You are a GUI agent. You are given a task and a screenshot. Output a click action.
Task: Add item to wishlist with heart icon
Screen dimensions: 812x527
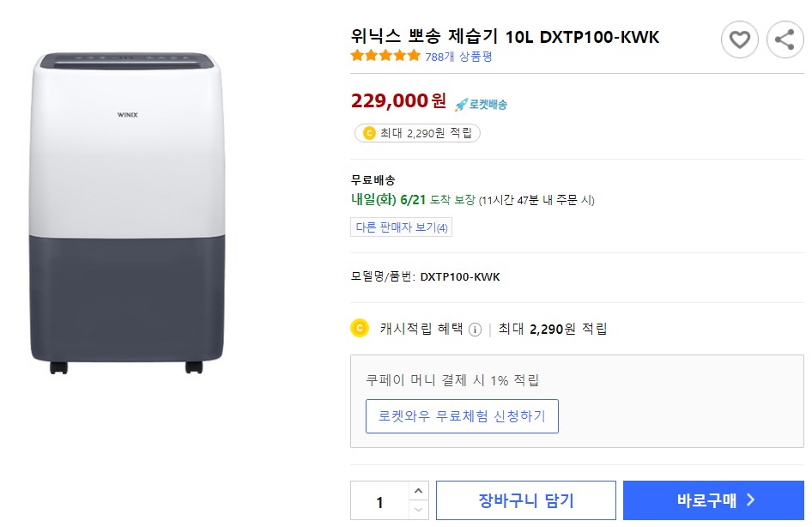pyautogui.click(x=739, y=39)
